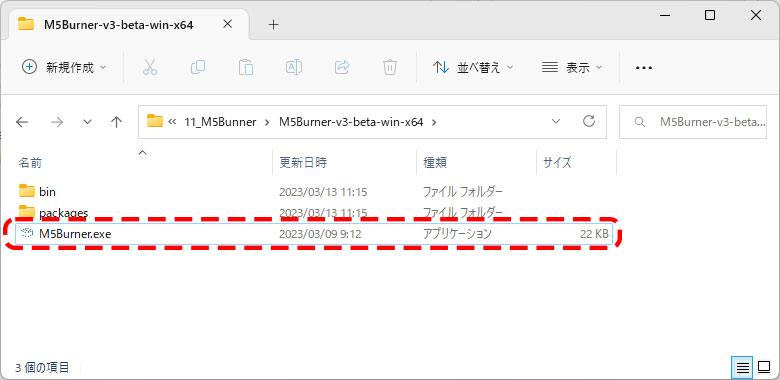
Task: Click the Delete trash can icon
Action: pos(390,67)
